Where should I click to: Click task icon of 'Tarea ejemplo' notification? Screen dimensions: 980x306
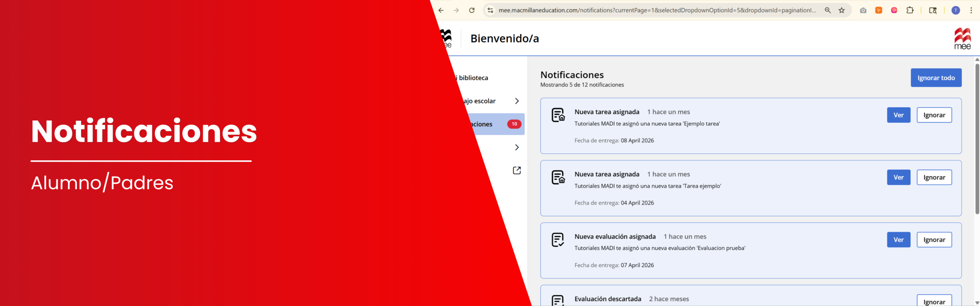pyautogui.click(x=558, y=177)
